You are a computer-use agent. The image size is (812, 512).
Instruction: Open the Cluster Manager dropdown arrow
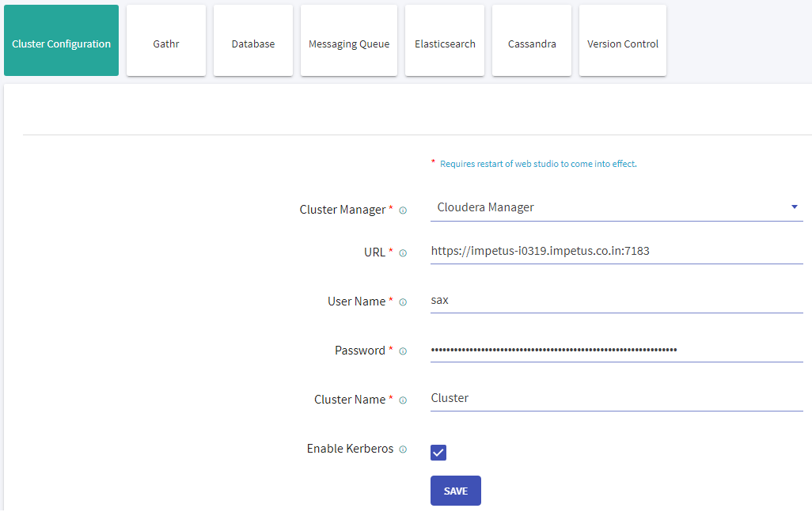pyautogui.click(x=794, y=207)
